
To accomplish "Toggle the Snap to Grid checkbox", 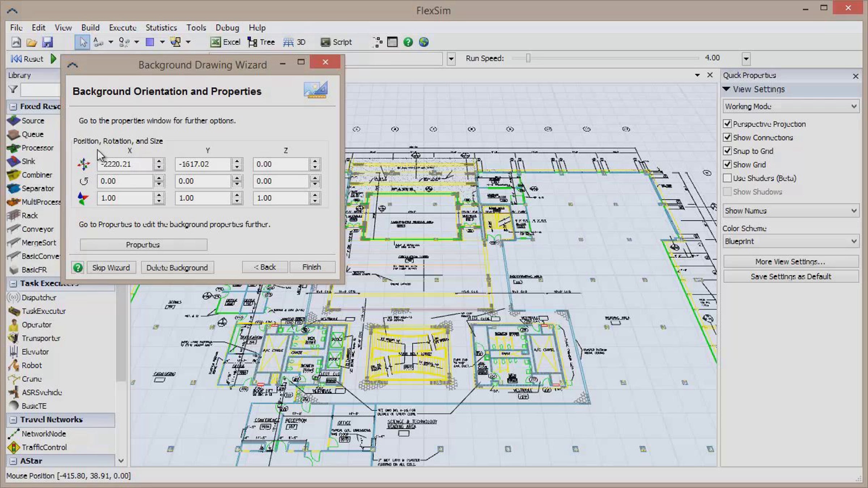I will pos(727,151).
